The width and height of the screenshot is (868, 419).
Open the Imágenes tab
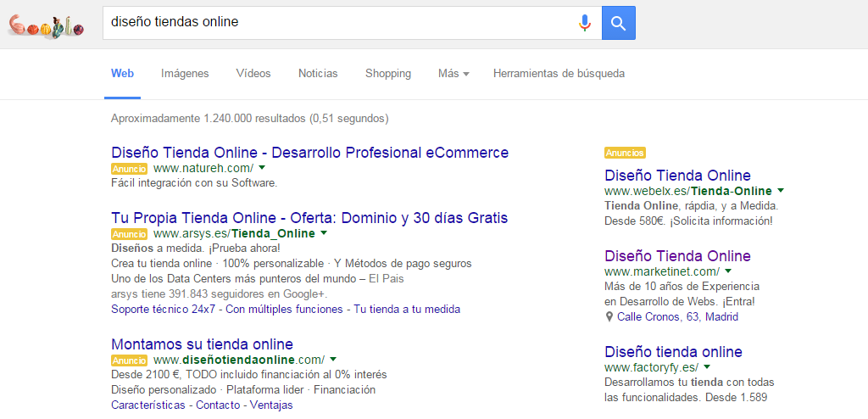point(185,73)
